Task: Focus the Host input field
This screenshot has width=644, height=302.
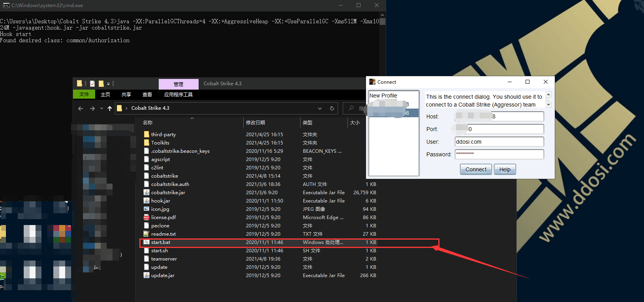Action: [499, 116]
